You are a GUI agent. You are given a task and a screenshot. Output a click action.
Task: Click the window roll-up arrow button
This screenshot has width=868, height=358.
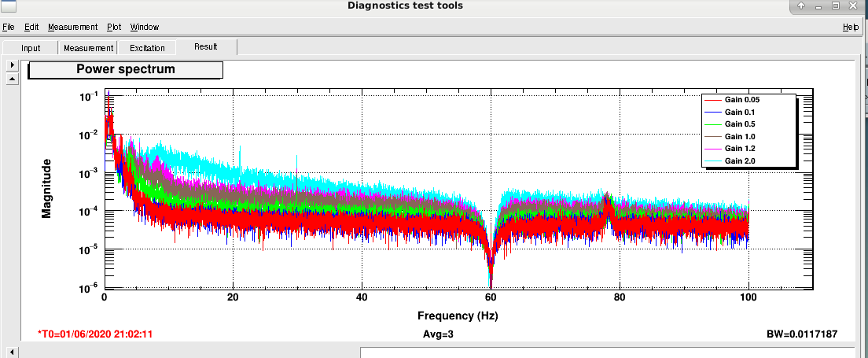tap(802, 6)
